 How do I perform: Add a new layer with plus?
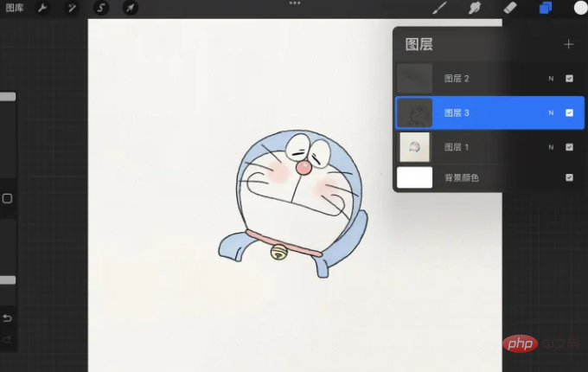[568, 44]
